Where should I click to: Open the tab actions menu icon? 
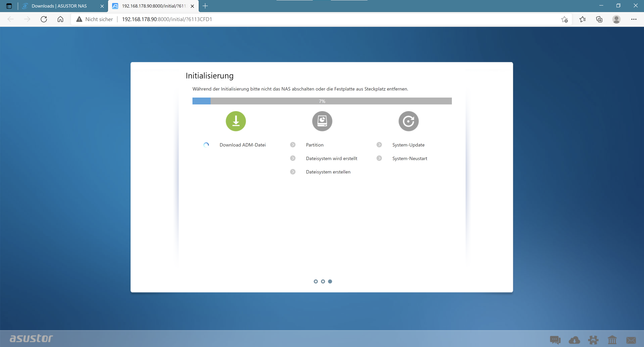tap(9, 6)
